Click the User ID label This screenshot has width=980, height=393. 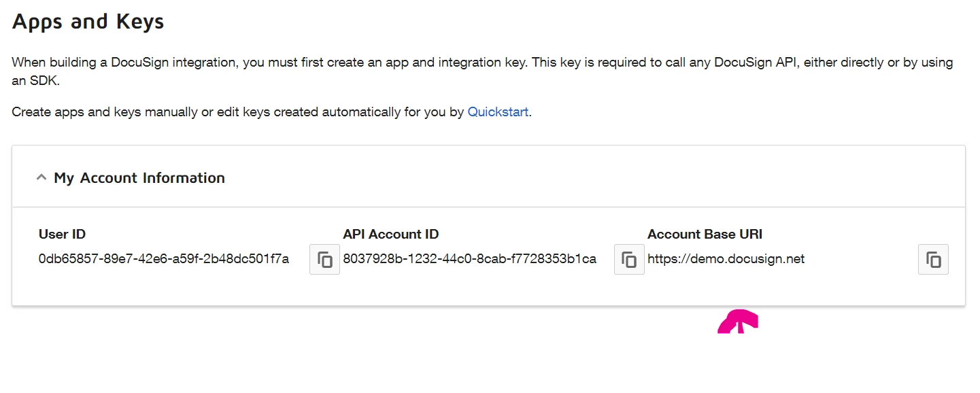click(x=62, y=234)
